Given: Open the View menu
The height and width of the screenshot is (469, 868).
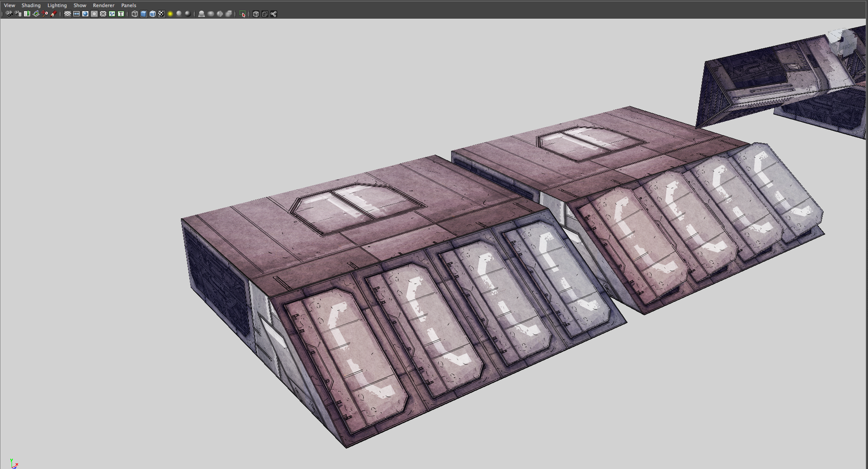Looking at the screenshot, I should (x=9, y=5).
